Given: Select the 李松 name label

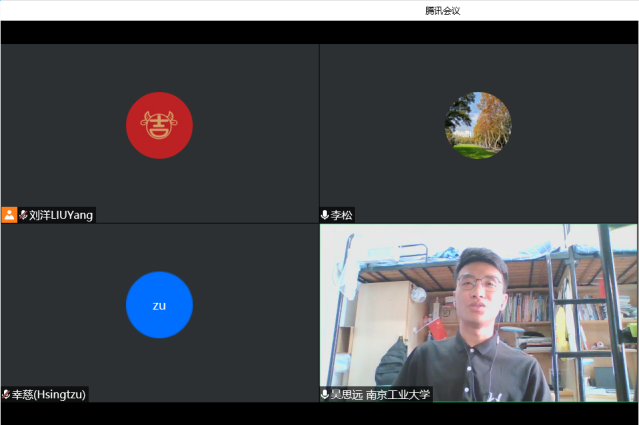Looking at the screenshot, I should point(342,215).
